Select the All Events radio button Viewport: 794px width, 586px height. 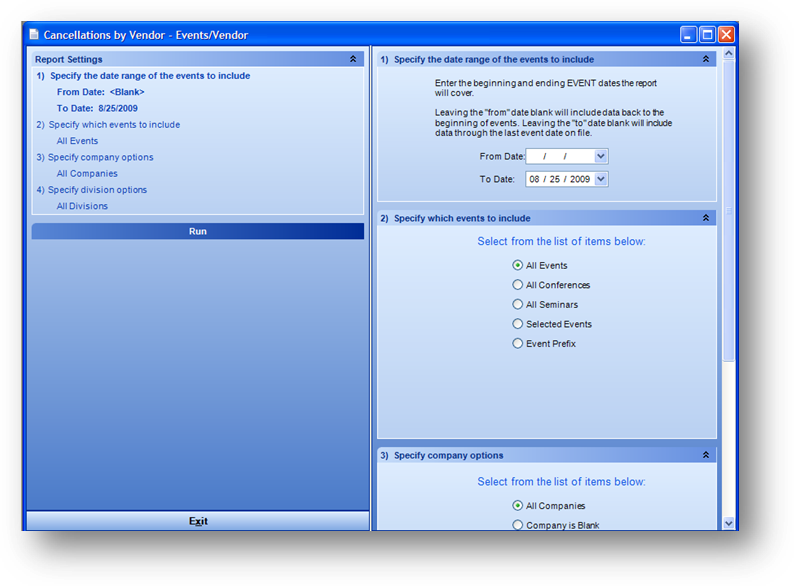(518, 265)
